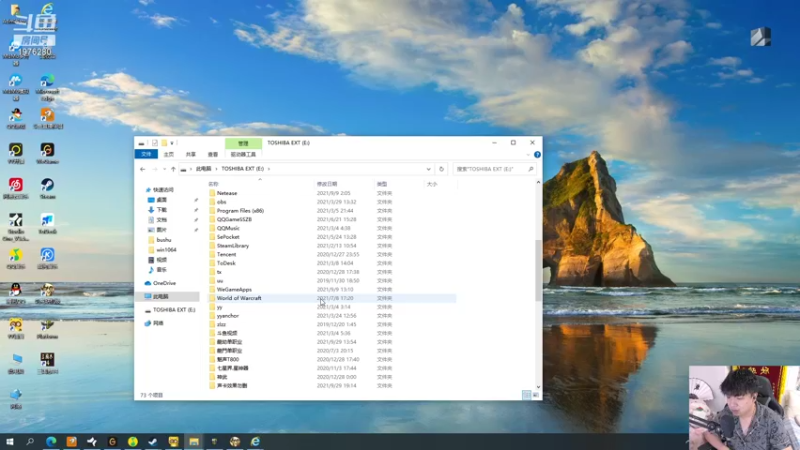
Task: Open taskbar search magnifier
Action: (30, 441)
